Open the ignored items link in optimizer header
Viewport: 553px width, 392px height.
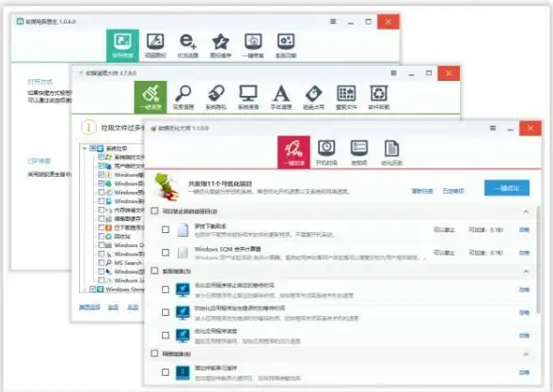coord(453,191)
